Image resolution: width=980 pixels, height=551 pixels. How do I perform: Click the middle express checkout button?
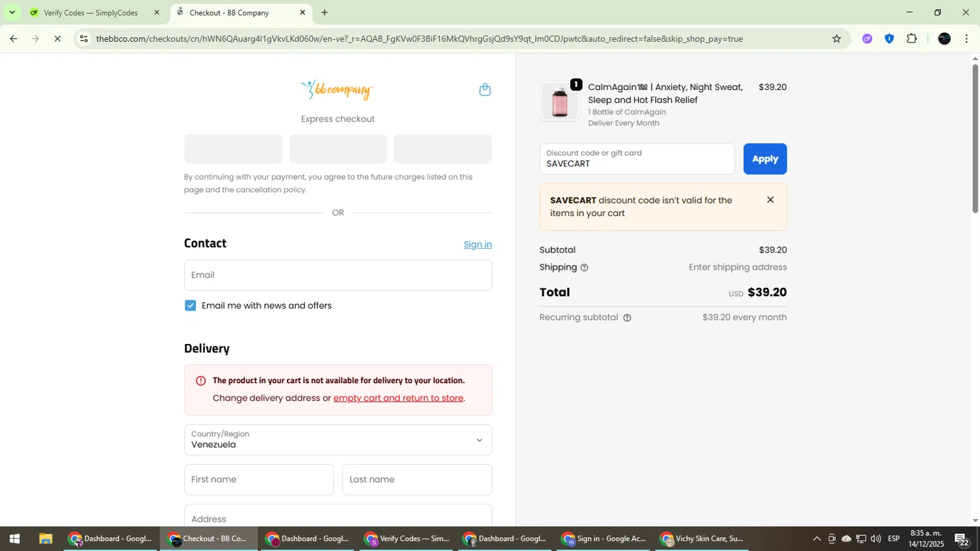[x=338, y=149]
